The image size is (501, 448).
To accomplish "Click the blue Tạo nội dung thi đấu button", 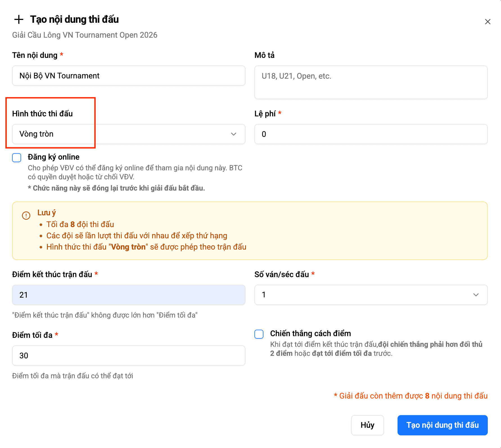I will pyautogui.click(x=443, y=425).
